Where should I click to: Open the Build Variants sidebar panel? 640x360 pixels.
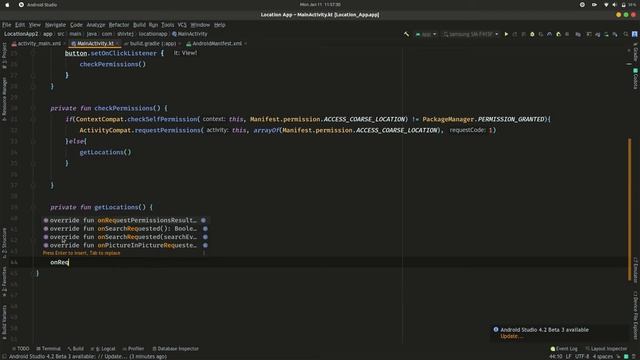point(4,322)
